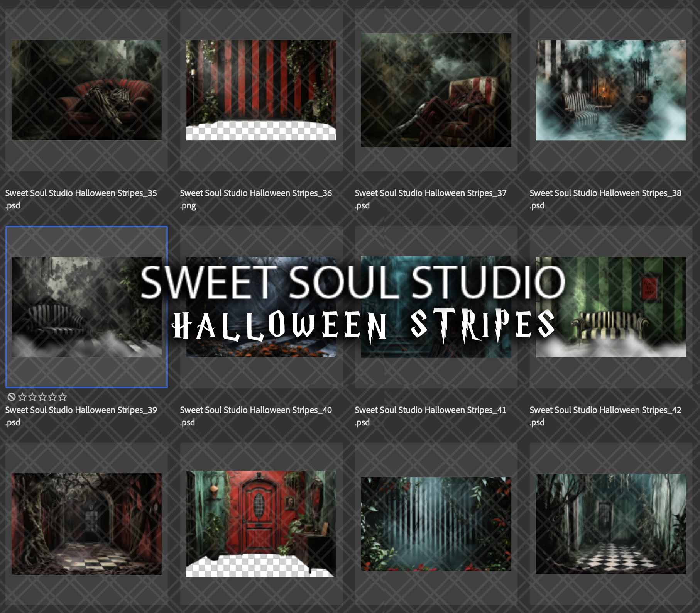Select the Halloween Stripes_41 thumbnail
Viewport: 700px width, 613px height.
point(436,307)
